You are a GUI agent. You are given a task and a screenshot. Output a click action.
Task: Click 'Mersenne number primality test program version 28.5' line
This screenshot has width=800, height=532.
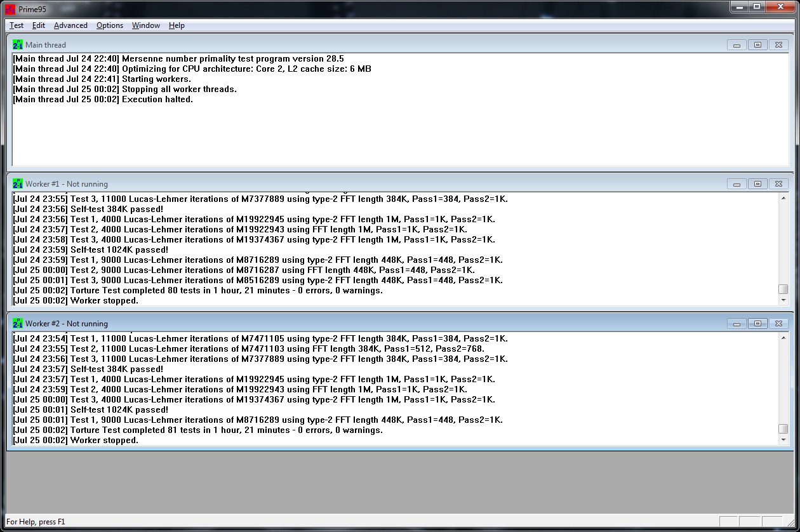pos(178,59)
